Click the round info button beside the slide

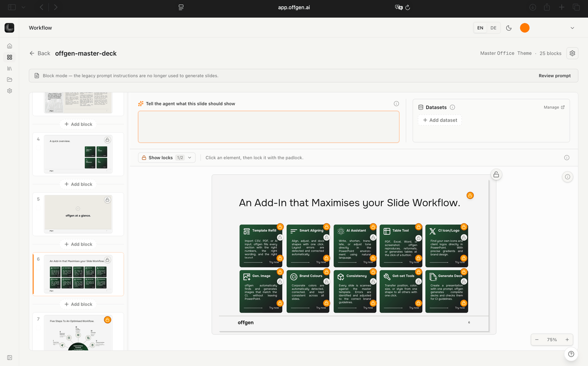567,177
